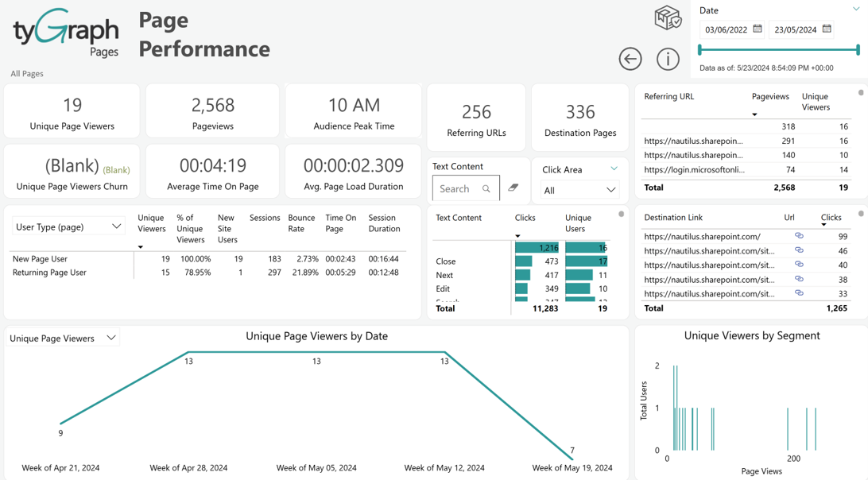This screenshot has width=868, height=480.
Task: Select the Pageviews 2,568 card
Action: [212, 110]
